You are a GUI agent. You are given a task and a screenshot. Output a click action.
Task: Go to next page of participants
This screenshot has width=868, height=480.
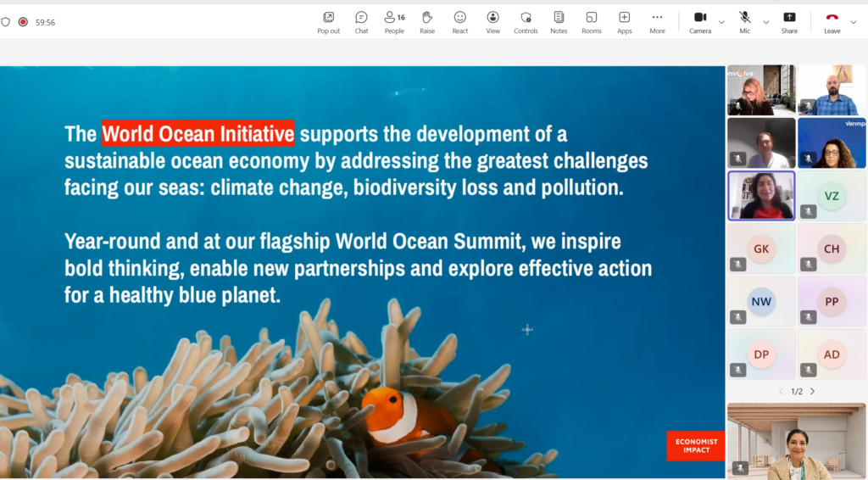812,391
